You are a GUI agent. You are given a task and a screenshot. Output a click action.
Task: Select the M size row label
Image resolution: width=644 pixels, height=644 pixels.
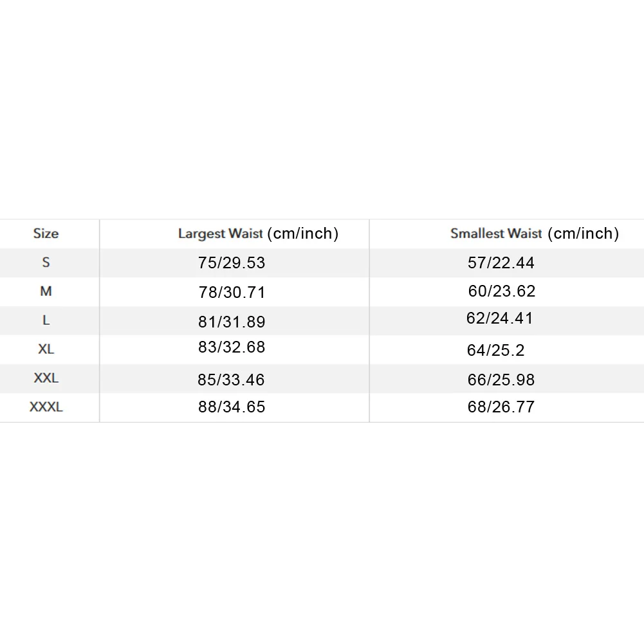(x=46, y=291)
